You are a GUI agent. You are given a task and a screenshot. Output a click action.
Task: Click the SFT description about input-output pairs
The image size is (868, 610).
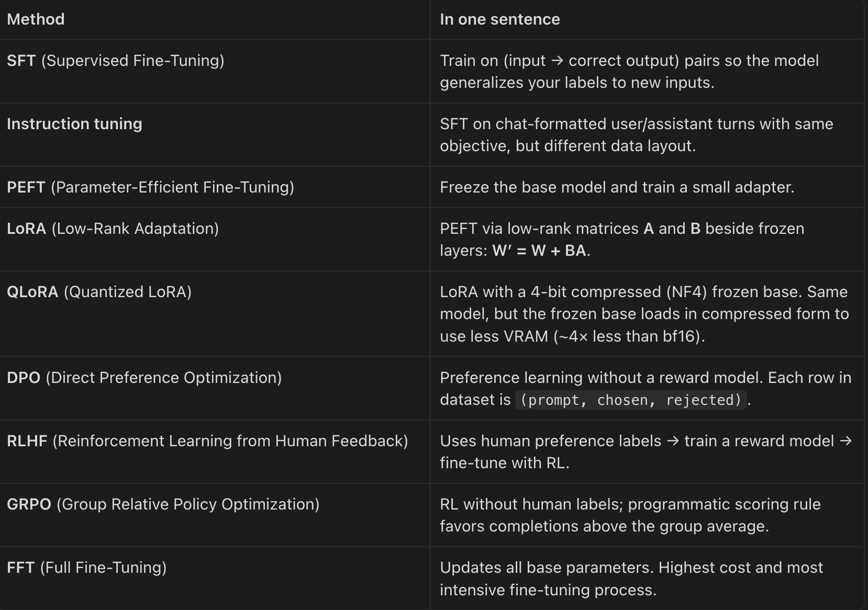(x=629, y=72)
